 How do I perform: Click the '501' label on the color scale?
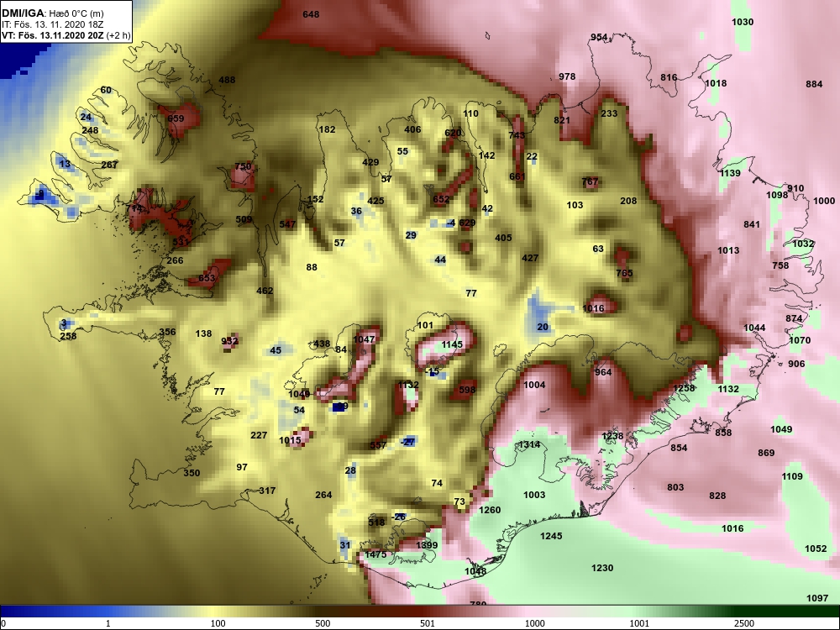point(428,623)
